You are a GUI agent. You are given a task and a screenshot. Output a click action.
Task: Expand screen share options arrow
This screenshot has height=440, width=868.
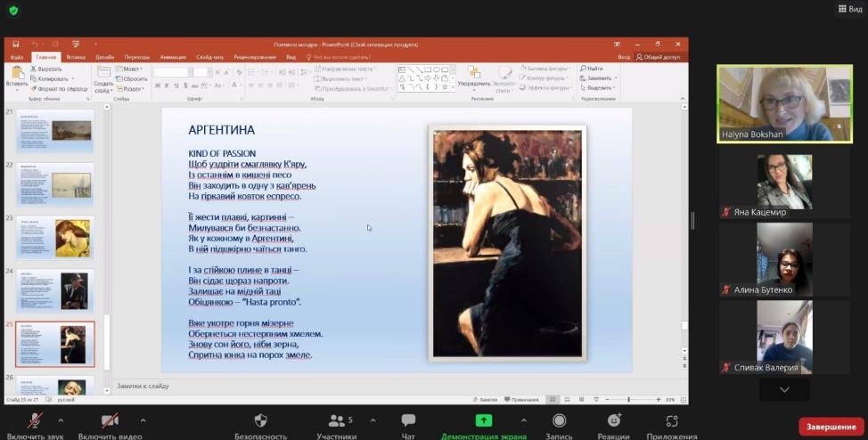coord(524,420)
